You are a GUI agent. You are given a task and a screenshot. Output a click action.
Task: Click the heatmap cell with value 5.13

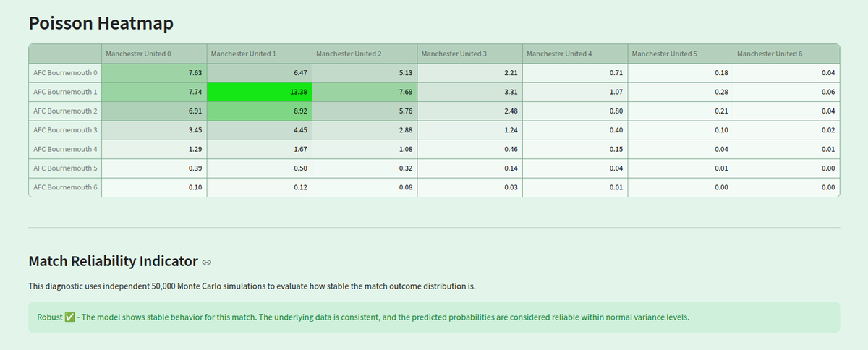[365, 73]
